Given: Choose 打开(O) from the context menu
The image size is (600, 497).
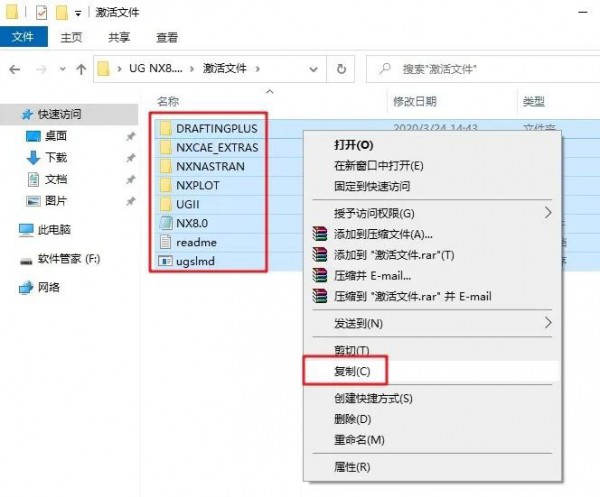Looking at the screenshot, I should coord(354,145).
